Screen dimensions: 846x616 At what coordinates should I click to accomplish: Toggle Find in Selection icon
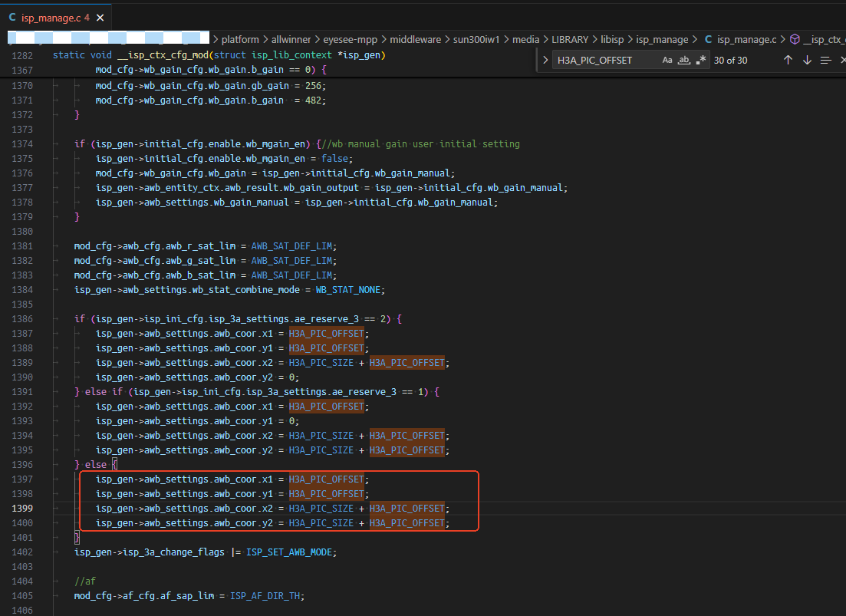click(x=825, y=60)
